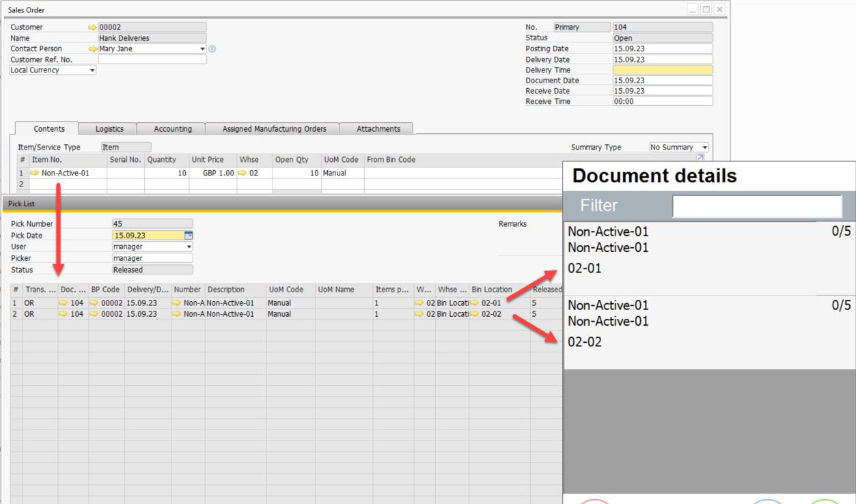Switch to the Logistics tab
This screenshot has width=856, height=504.
point(108,128)
